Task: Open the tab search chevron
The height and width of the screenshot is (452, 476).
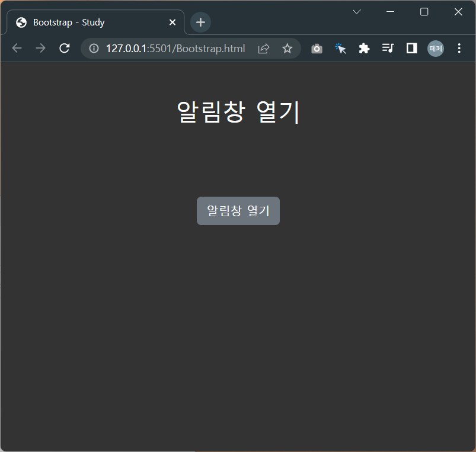Action: (x=356, y=11)
